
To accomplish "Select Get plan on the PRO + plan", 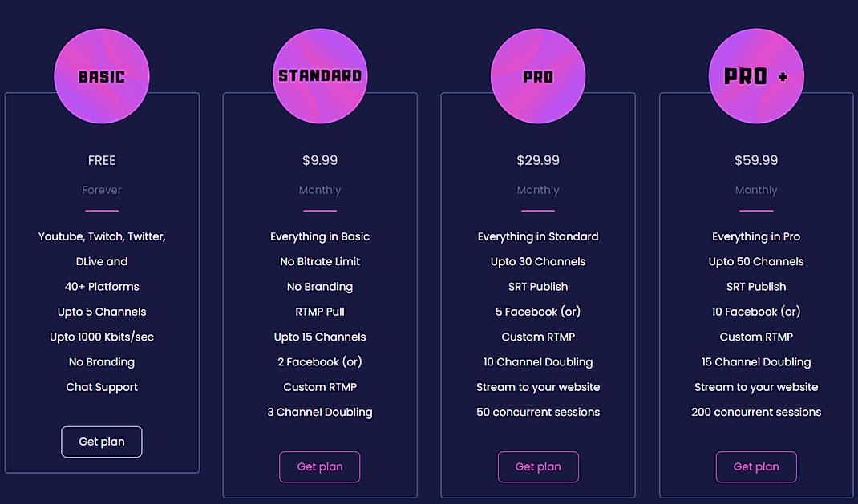I will click(756, 467).
